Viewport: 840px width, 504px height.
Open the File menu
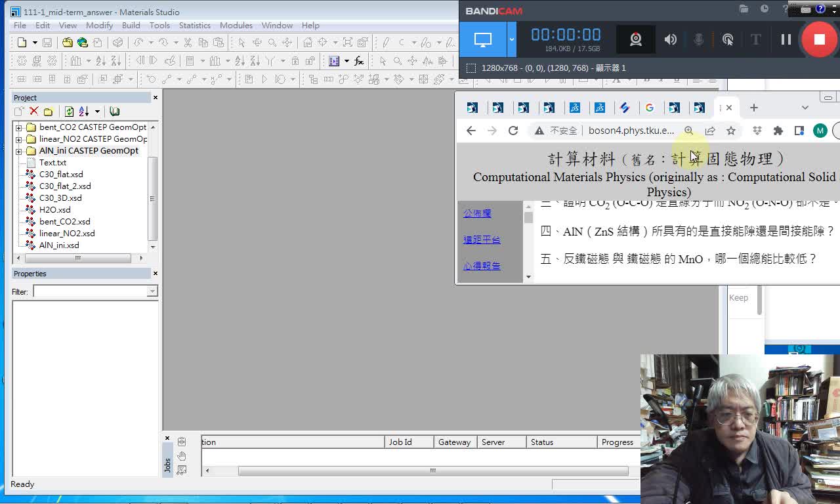coord(20,25)
